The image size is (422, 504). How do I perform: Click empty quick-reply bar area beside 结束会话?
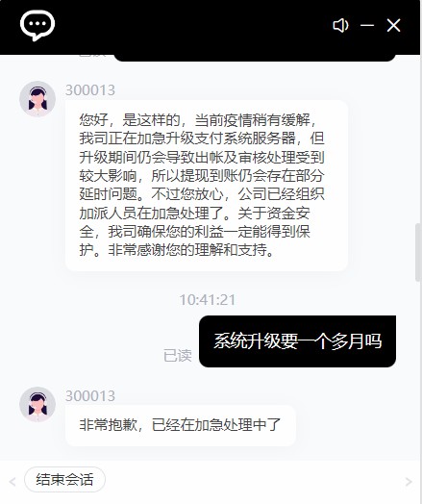pyautogui.click(x=254, y=481)
